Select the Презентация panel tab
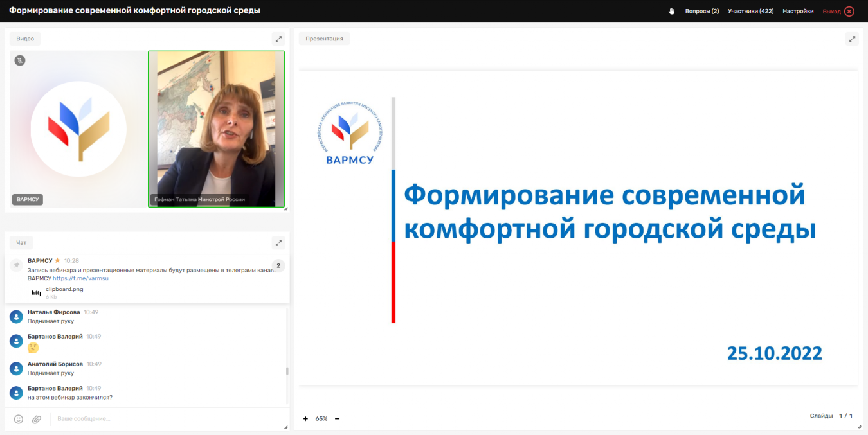 324,39
